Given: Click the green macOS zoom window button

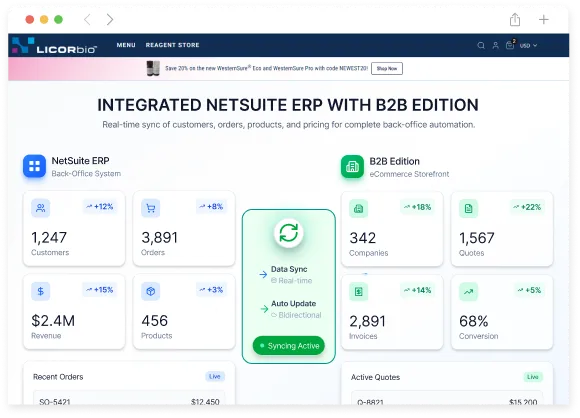Looking at the screenshot, I should click(x=58, y=19).
